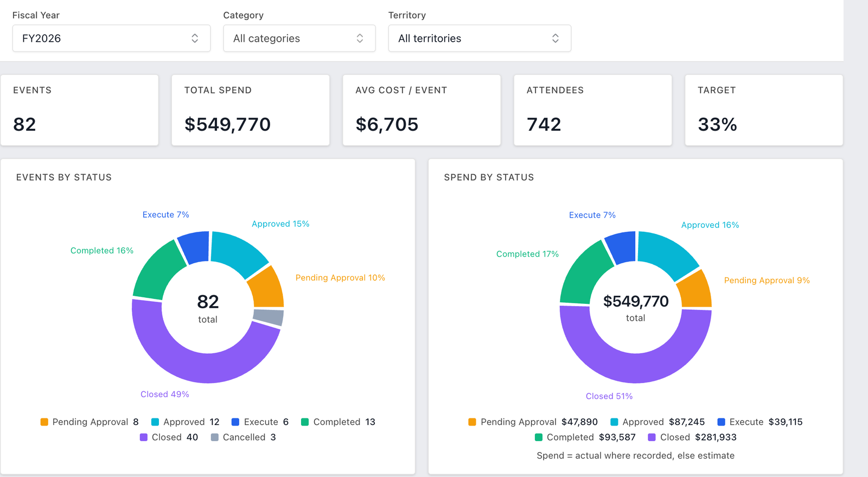The height and width of the screenshot is (477, 868).
Task: Click the purple Closed 40 legend swatch
Action: coord(144,437)
